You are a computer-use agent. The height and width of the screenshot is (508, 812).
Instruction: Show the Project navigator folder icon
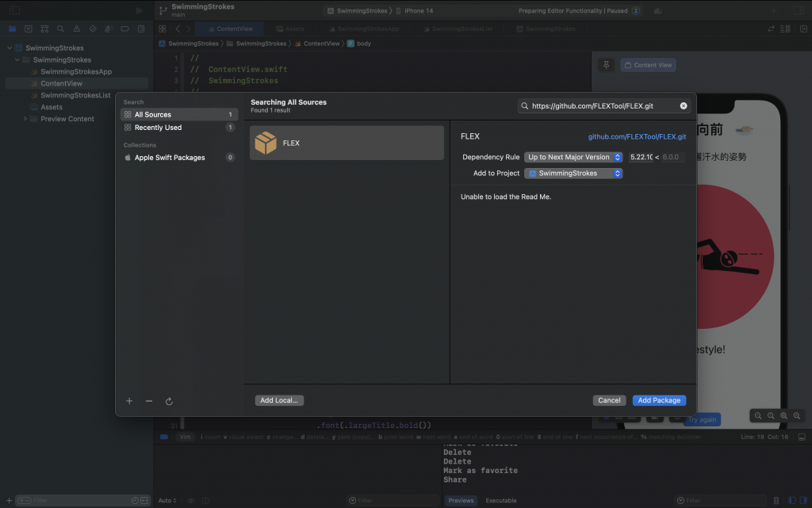point(13,29)
